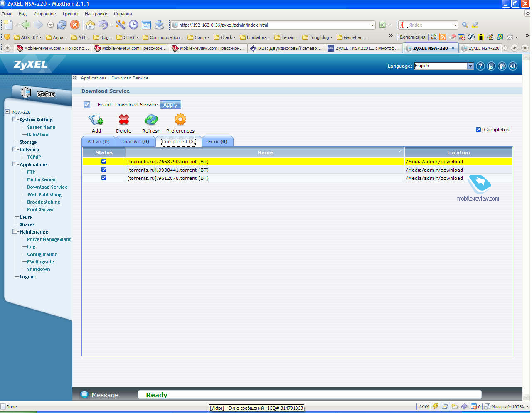The width and height of the screenshot is (532, 413).
Task: Toggle the checkbox for 9612878.torrent row
Action: (x=104, y=178)
